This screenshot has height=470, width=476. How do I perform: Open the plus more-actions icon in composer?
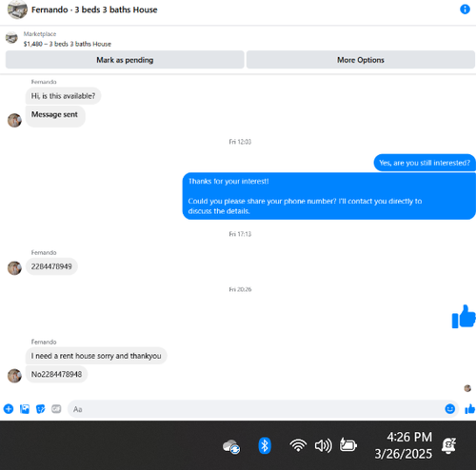(x=9, y=409)
